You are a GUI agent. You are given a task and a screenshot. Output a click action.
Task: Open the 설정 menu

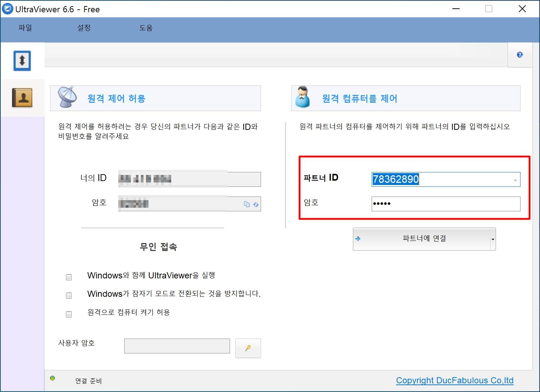(x=84, y=27)
